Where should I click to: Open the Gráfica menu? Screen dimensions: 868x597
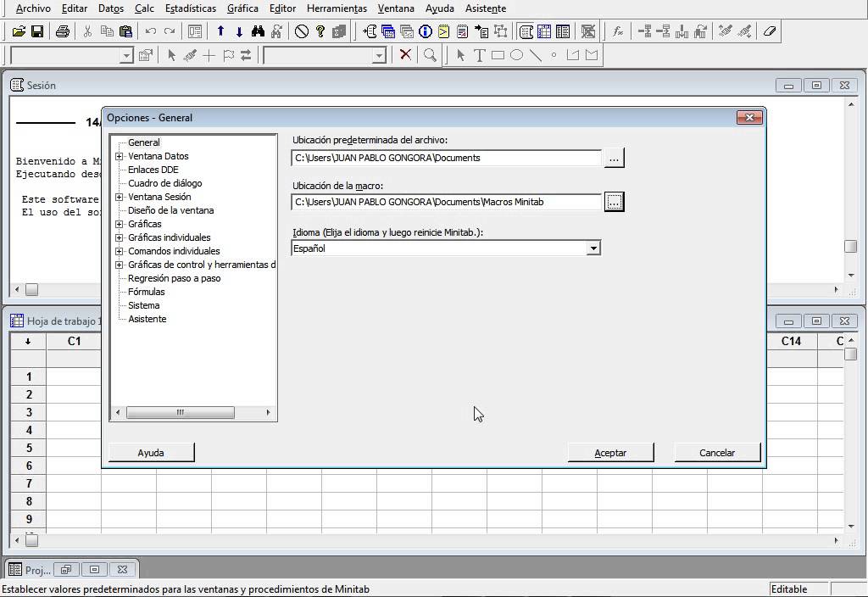(242, 8)
